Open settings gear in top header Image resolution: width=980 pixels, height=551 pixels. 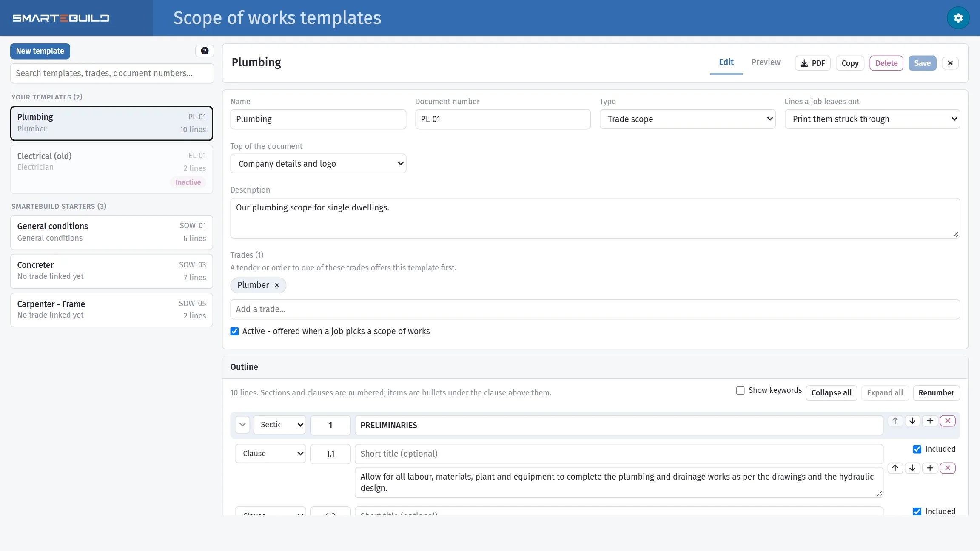point(958,18)
